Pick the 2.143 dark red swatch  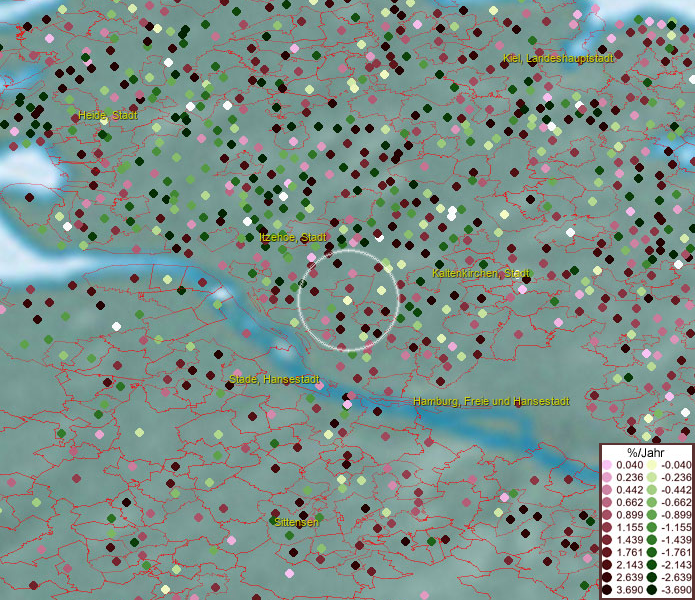pos(607,565)
